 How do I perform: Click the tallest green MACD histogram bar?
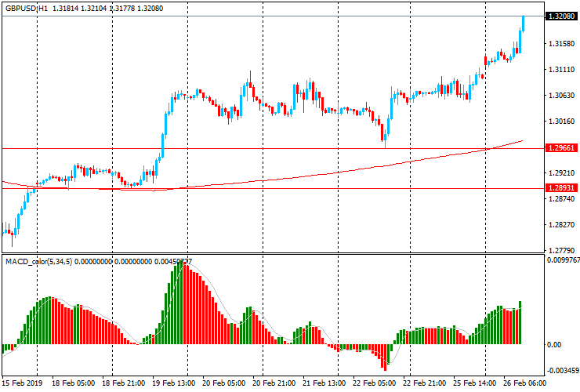[181, 303]
